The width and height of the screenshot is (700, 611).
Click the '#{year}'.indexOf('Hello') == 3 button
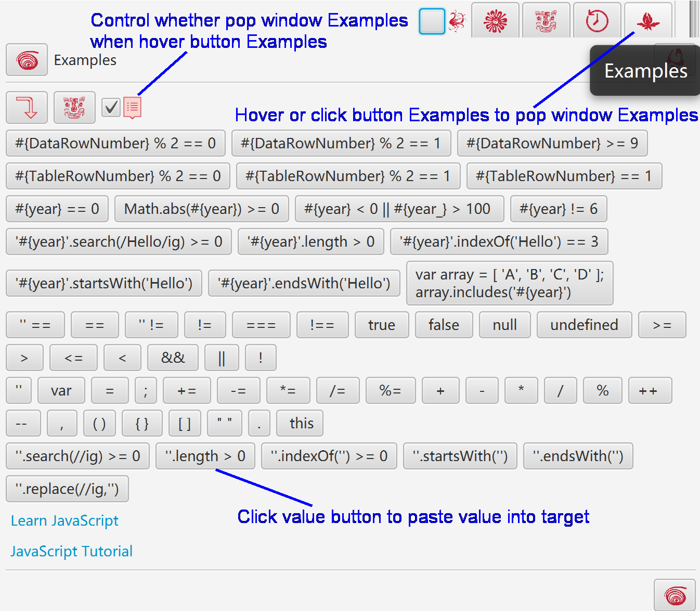point(499,241)
